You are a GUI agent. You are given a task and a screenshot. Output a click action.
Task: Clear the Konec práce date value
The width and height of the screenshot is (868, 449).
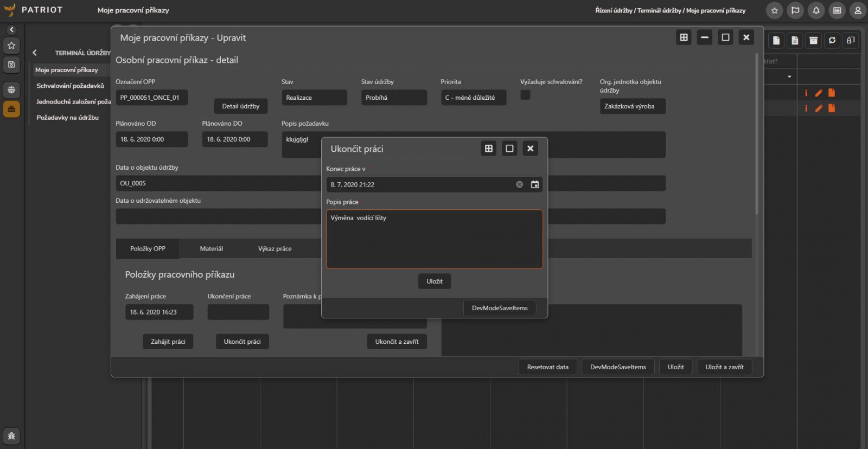pos(519,184)
